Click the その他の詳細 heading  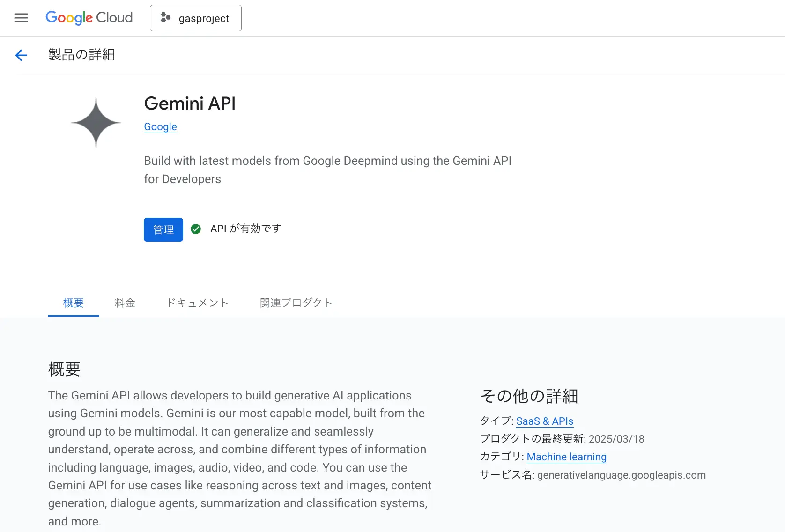click(529, 396)
